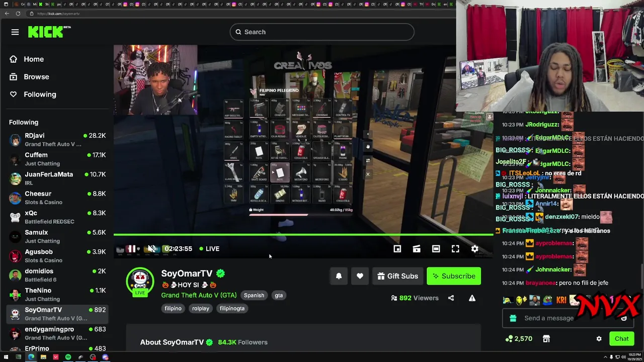Viewport: 644px width, 362px height.
Task: Select the filipinogta tag
Action: click(x=232, y=309)
